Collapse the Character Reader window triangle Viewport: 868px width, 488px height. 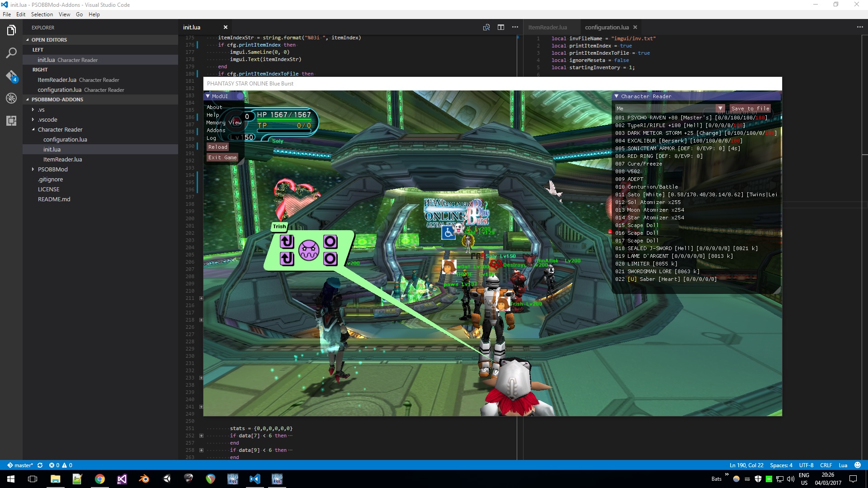616,96
